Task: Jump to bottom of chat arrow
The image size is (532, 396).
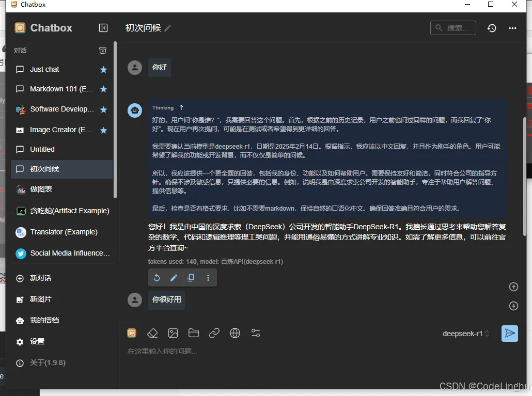Action: tap(513, 306)
